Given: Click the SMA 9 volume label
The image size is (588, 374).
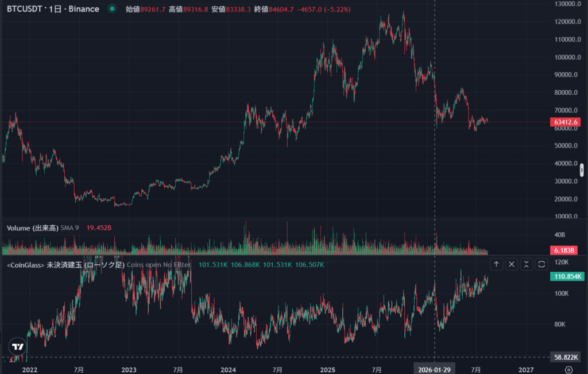Looking at the screenshot, I should [69, 228].
